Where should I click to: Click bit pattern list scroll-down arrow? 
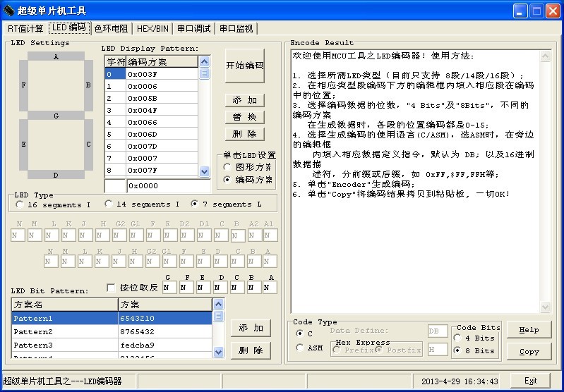pos(218,352)
